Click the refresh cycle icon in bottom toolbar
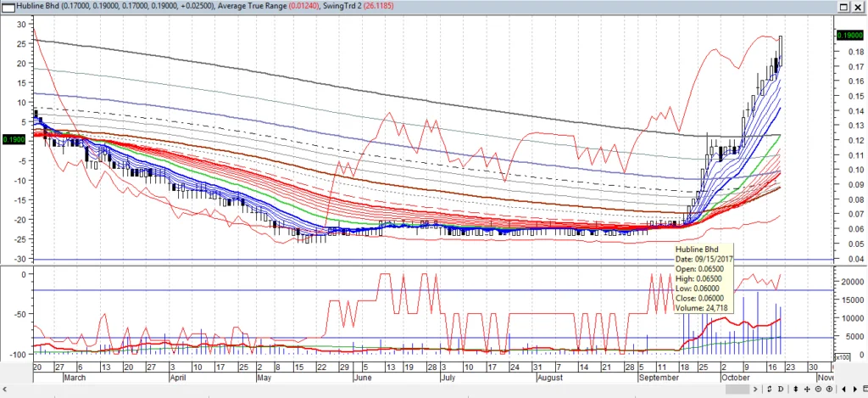The height and width of the screenshot is (398, 868). point(769,389)
